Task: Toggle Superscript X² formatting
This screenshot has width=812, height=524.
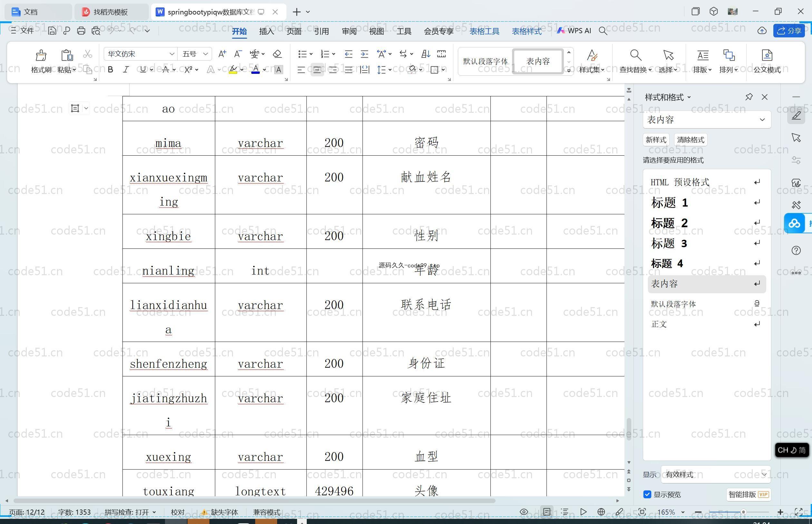Action: point(188,70)
